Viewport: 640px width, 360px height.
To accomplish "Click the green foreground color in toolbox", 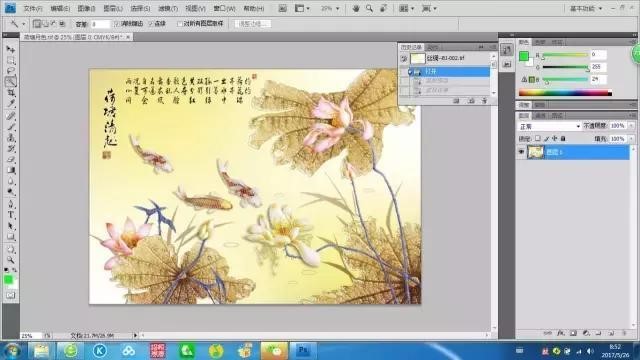I will click(8, 280).
